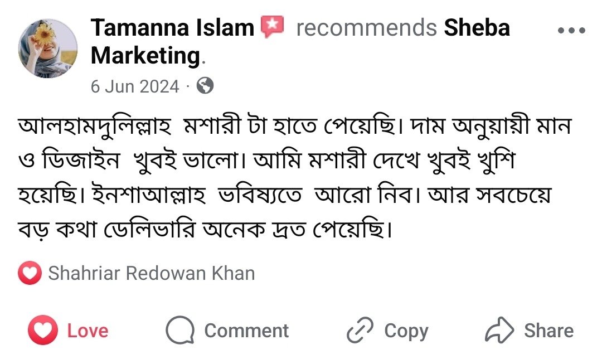Open Tamanna Islam's profile name link

coord(172,27)
